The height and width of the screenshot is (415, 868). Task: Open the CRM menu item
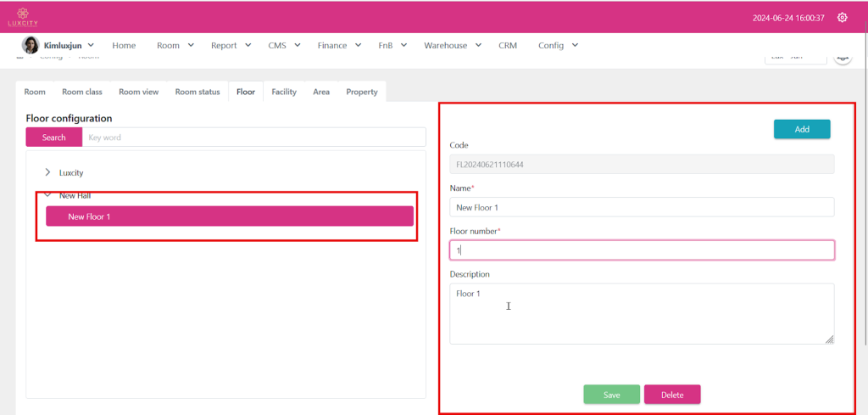coord(508,46)
